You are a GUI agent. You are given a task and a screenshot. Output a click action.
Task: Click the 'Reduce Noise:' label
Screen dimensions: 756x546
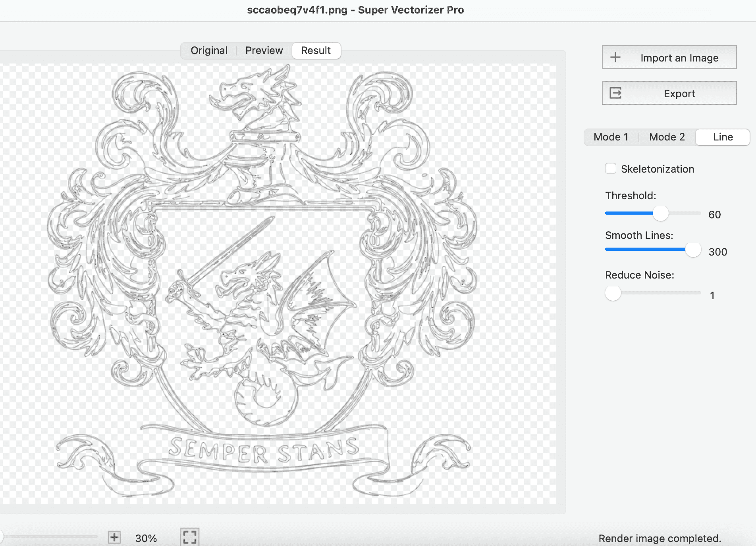[640, 275]
